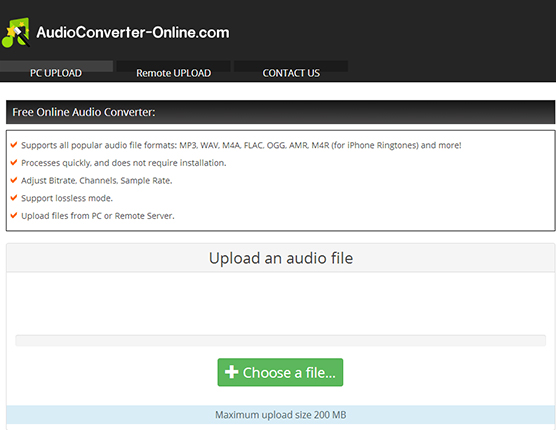Click the Upload files from PC or Remote Server text
Image resolution: width=556 pixels, height=430 pixels.
[98, 216]
